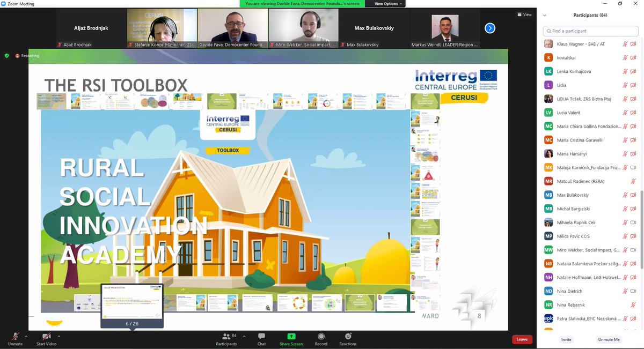The height and width of the screenshot is (349, 644).
Task: Show next video gallery page arrow
Action: point(489,27)
